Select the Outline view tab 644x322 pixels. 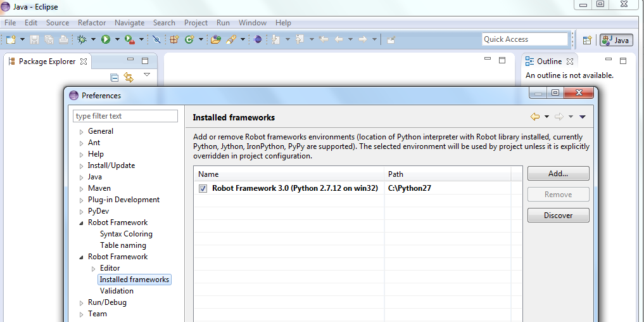[x=549, y=61]
